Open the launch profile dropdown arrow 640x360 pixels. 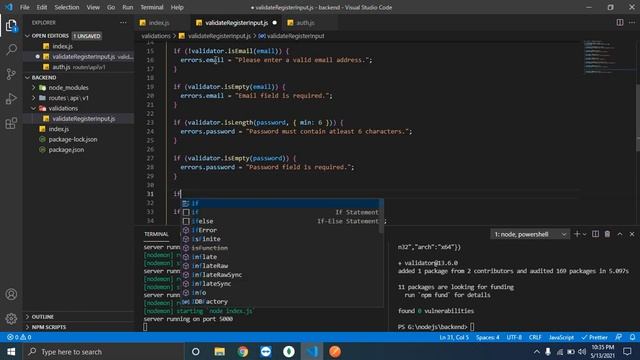pyautogui.click(x=584, y=234)
